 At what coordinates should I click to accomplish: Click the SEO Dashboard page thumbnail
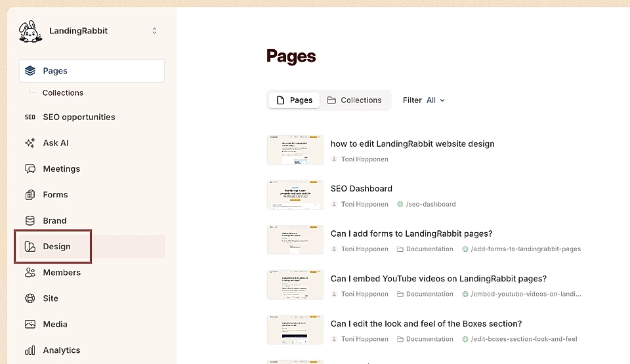(295, 195)
